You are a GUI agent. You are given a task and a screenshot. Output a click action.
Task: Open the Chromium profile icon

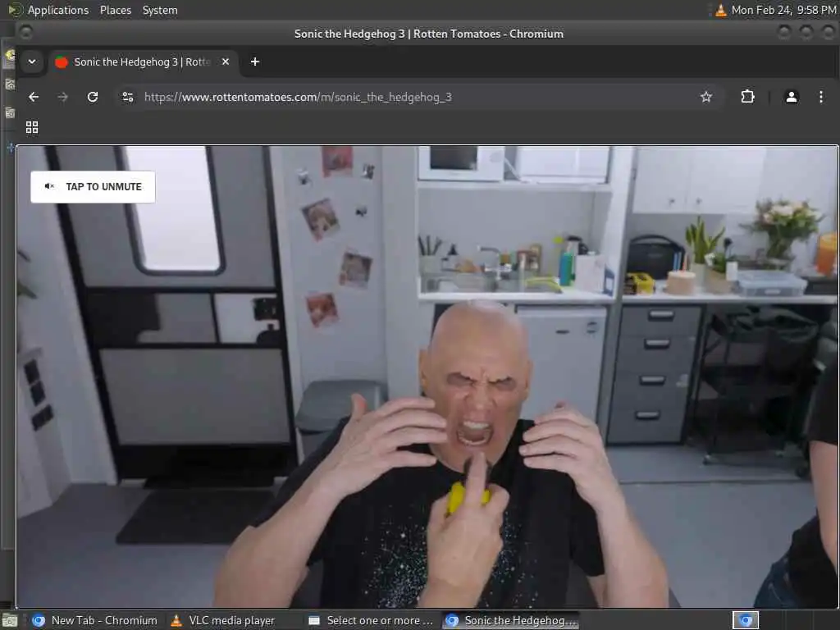click(792, 97)
